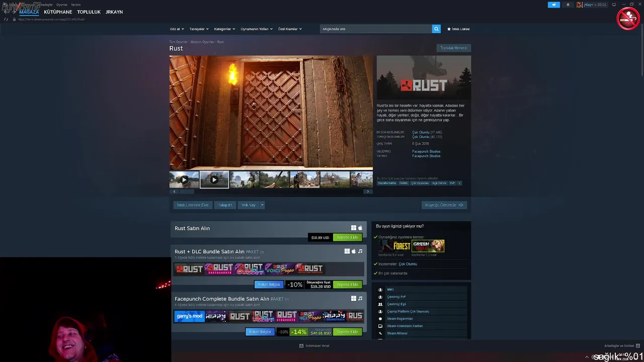Open the Hayatta Kalma tag
Image resolution: width=644 pixels, height=362 pixels.
(x=387, y=183)
